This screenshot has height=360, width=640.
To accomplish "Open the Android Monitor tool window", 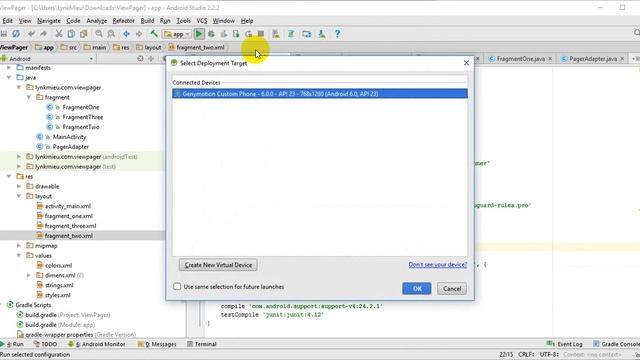I will (x=97, y=344).
